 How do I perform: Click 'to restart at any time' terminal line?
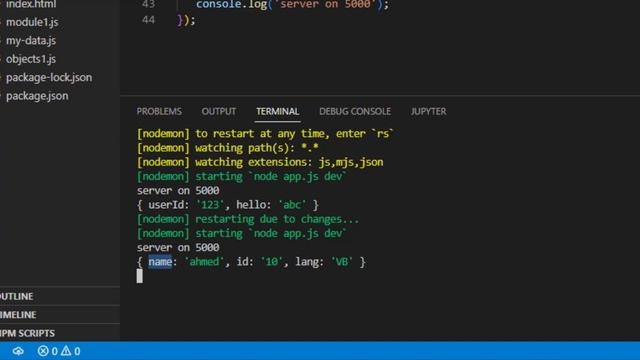tap(265, 133)
